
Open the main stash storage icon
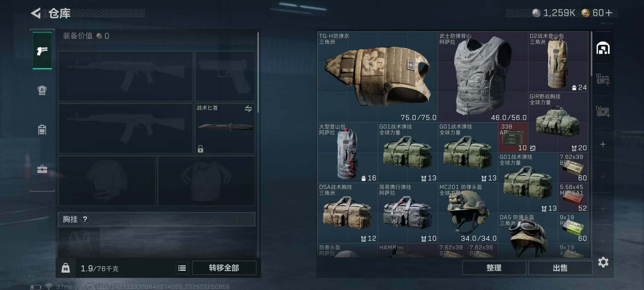[x=603, y=48]
